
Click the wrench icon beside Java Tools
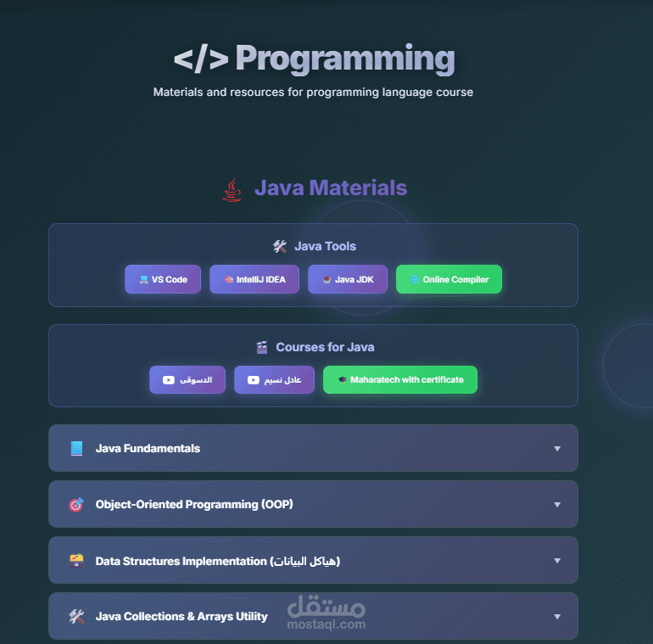pos(280,246)
